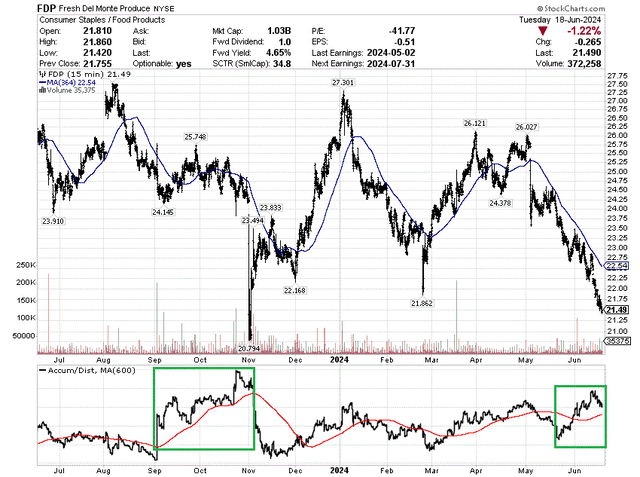Image resolution: width=640 pixels, height=477 pixels.
Task: Click the 20.794 low price annotation
Action: tap(249, 349)
